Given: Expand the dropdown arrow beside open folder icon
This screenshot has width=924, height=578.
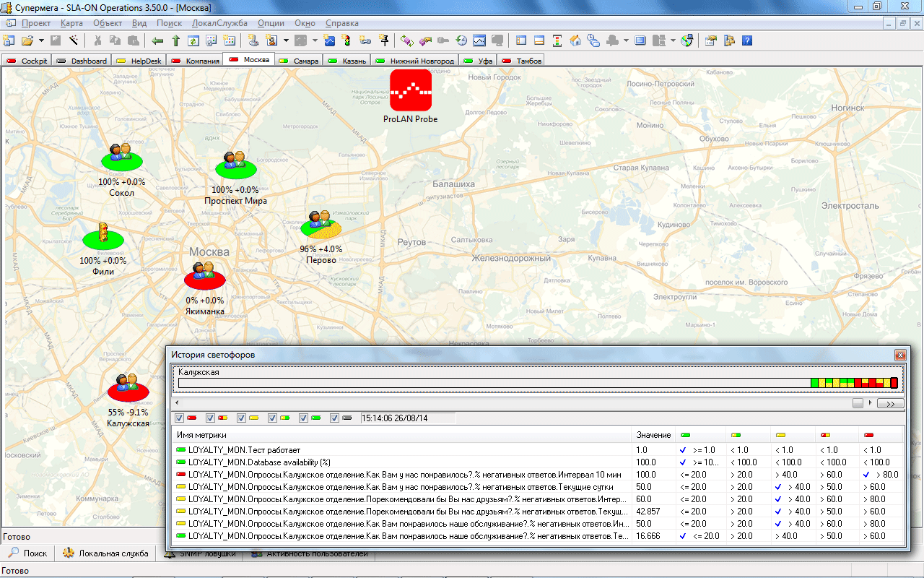Looking at the screenshot, I should point(41,40).
